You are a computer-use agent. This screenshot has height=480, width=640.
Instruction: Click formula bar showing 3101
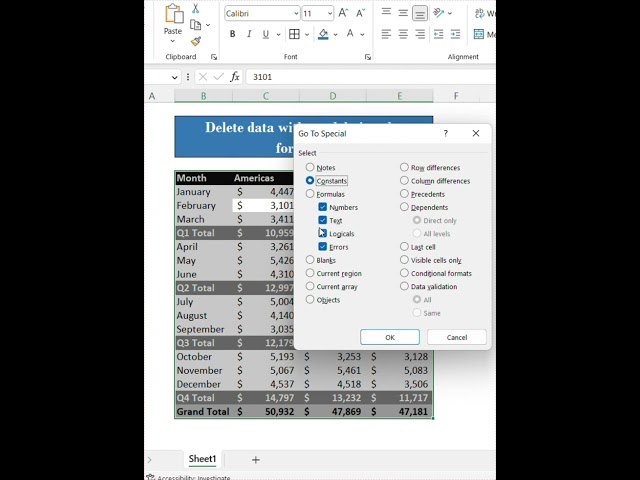(x=371, y=77)
